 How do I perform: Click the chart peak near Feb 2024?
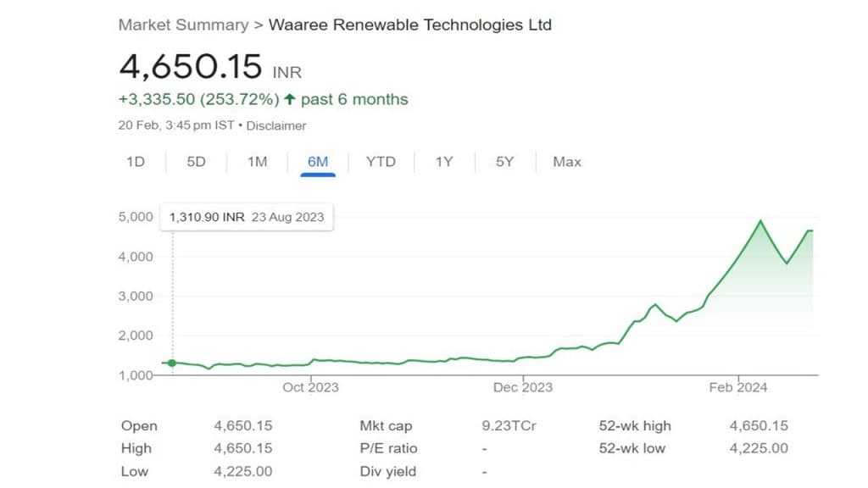760,221
